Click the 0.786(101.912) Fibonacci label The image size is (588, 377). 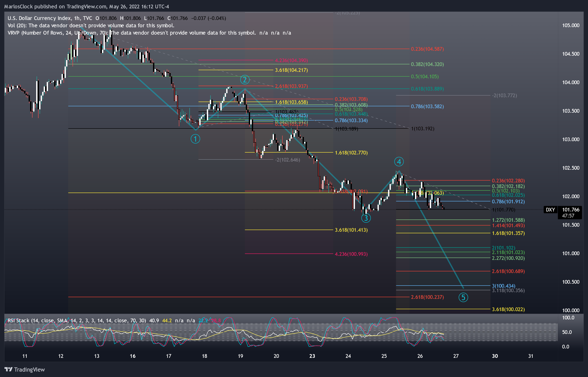tap(508, 201)
